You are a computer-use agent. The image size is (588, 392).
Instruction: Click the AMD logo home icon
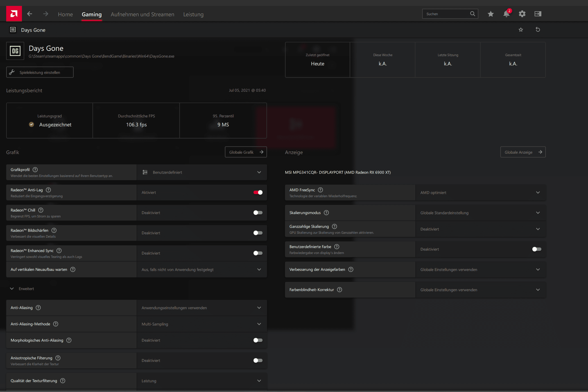[x=14, y=14]
